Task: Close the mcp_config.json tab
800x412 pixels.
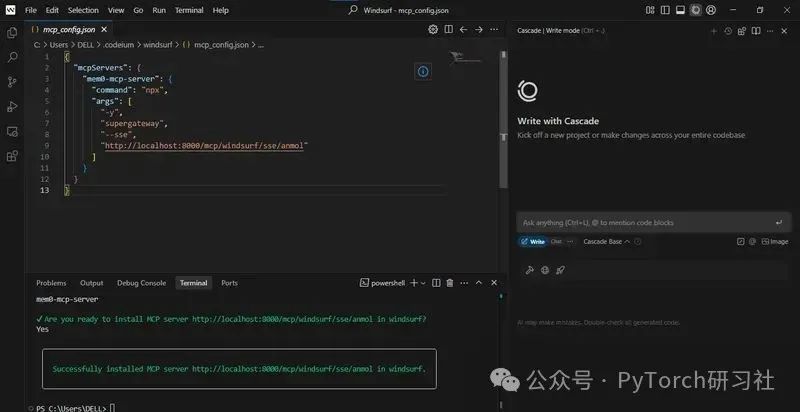Action: click(x=104, y=30)
